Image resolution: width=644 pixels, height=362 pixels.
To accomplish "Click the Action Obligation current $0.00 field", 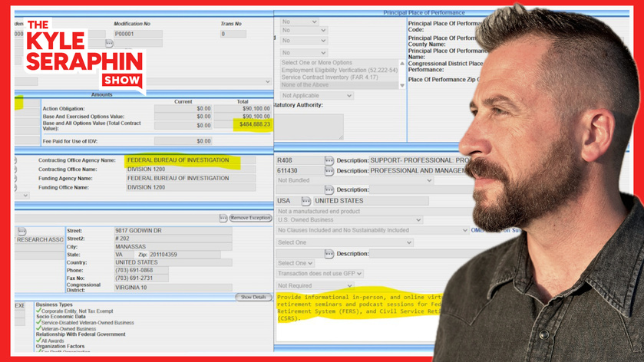I will tap(183, 109).
